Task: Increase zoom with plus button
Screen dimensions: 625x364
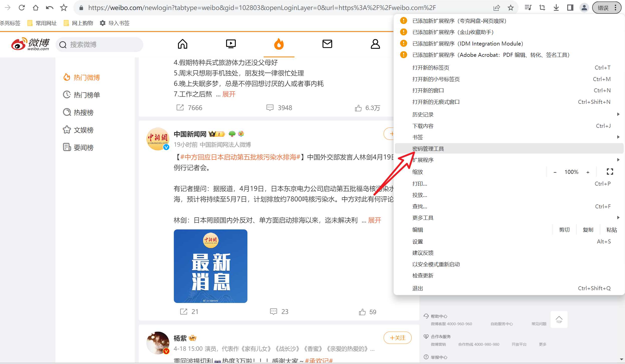Action: tap(588, 172)
